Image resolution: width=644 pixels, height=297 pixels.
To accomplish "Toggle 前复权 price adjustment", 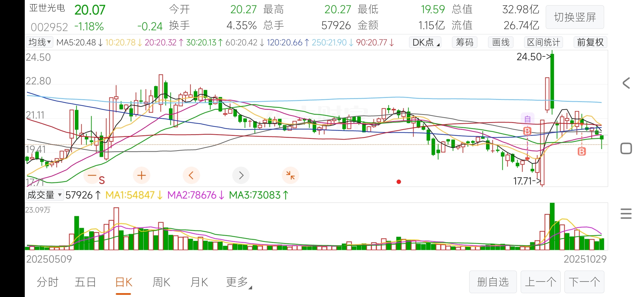I will pos(590,42).
